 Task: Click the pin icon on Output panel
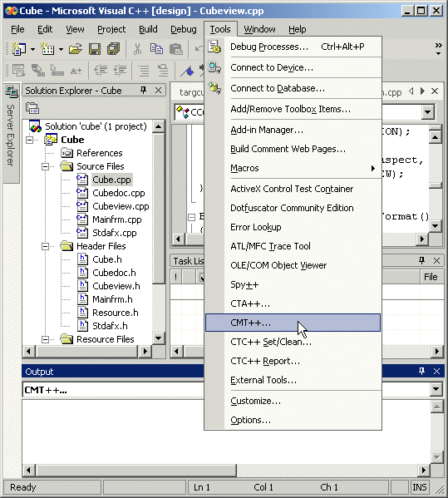421,371
